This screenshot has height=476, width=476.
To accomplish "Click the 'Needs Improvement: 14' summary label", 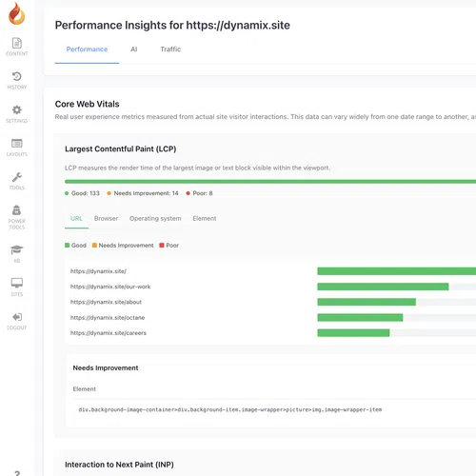I will pos(143,193).
